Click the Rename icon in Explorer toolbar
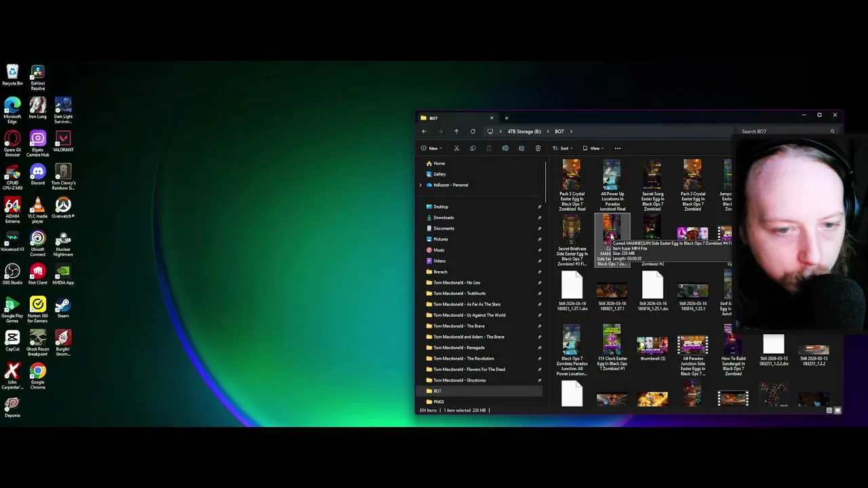This screenshot has width=868, height=488. [x=505, y=148]
